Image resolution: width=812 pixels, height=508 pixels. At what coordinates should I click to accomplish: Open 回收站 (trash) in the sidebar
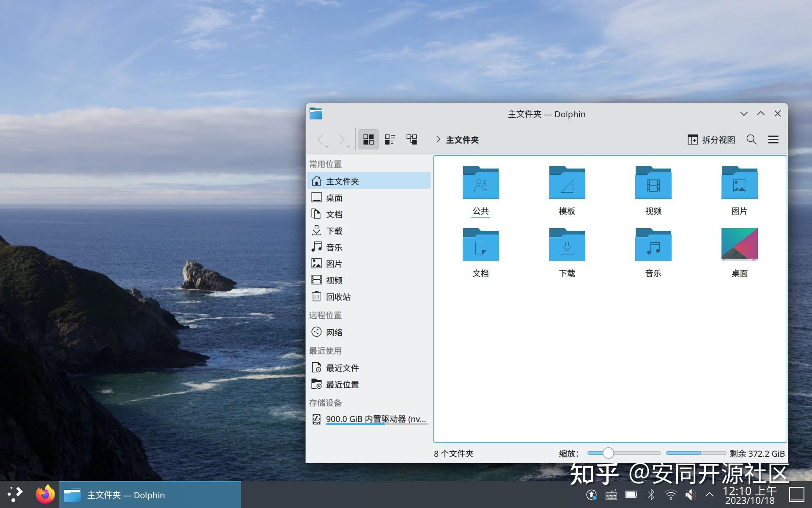tap(338, 296)
